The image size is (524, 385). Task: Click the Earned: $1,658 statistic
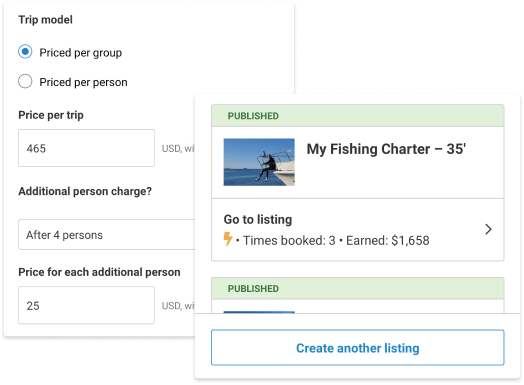(x=388, y=241)
